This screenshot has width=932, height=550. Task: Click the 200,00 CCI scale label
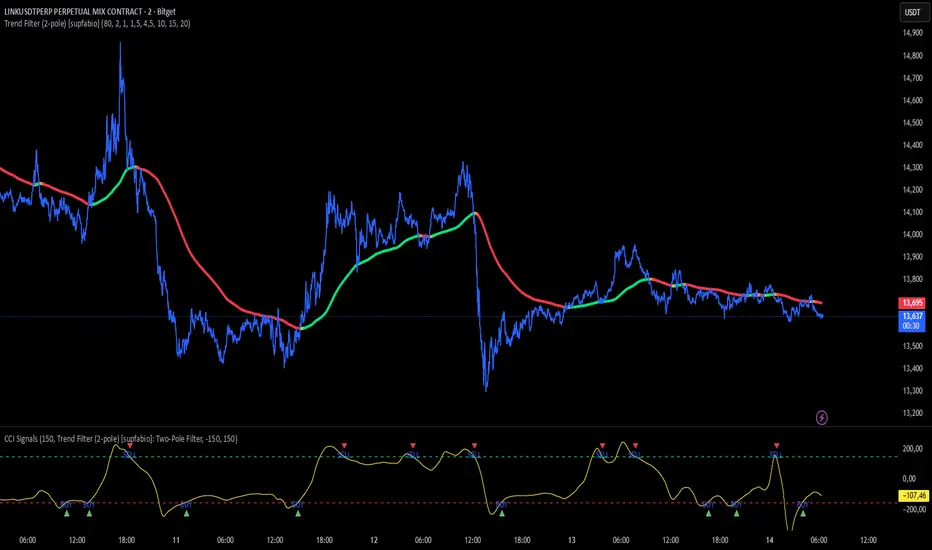(x=913, y=449)
